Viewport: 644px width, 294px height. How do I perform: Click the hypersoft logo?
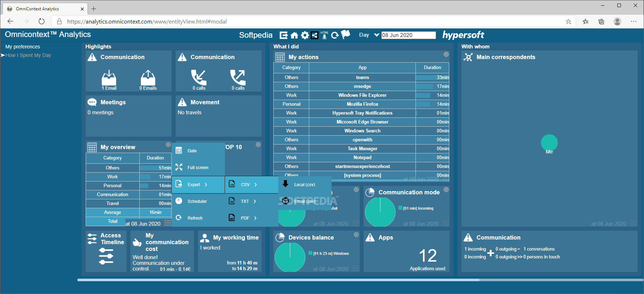click(x=463, y=35)
